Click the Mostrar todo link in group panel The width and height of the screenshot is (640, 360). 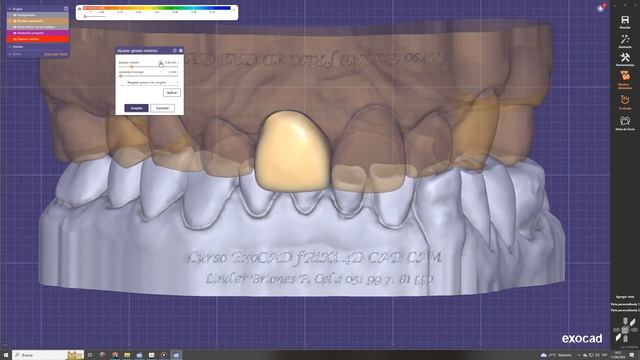pyautogui.click(x=56, y=54)
